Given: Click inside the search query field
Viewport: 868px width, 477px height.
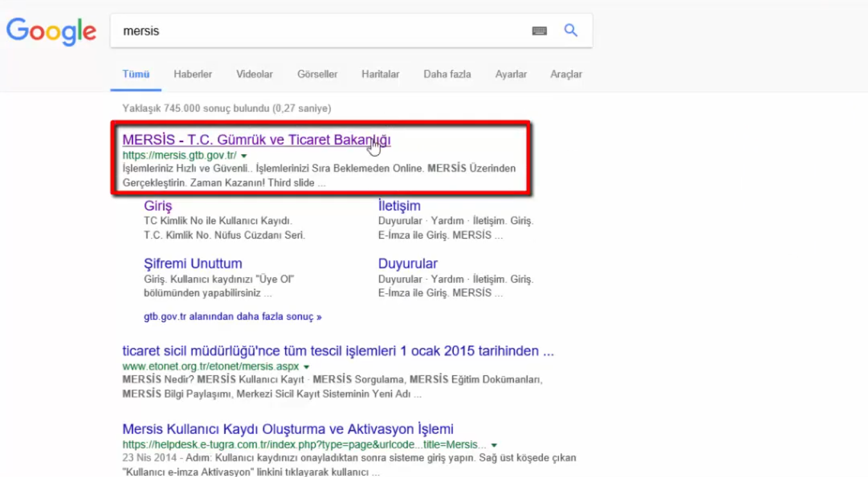Looking at the screenshot, I should (289, 30).
